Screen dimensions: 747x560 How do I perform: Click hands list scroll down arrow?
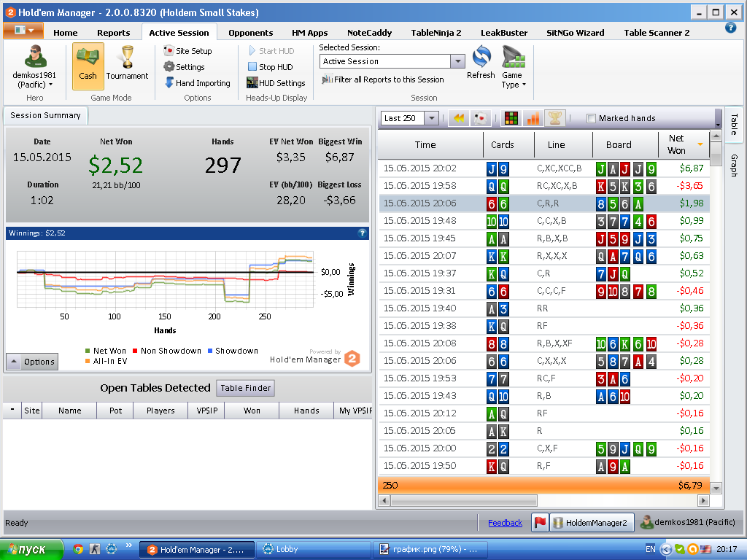pos(716,488)
